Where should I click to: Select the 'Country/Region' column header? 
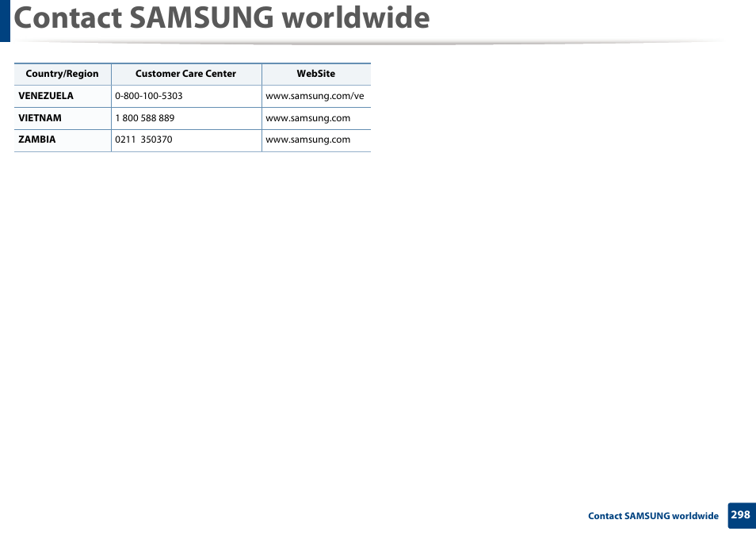[x=62, y=74]
